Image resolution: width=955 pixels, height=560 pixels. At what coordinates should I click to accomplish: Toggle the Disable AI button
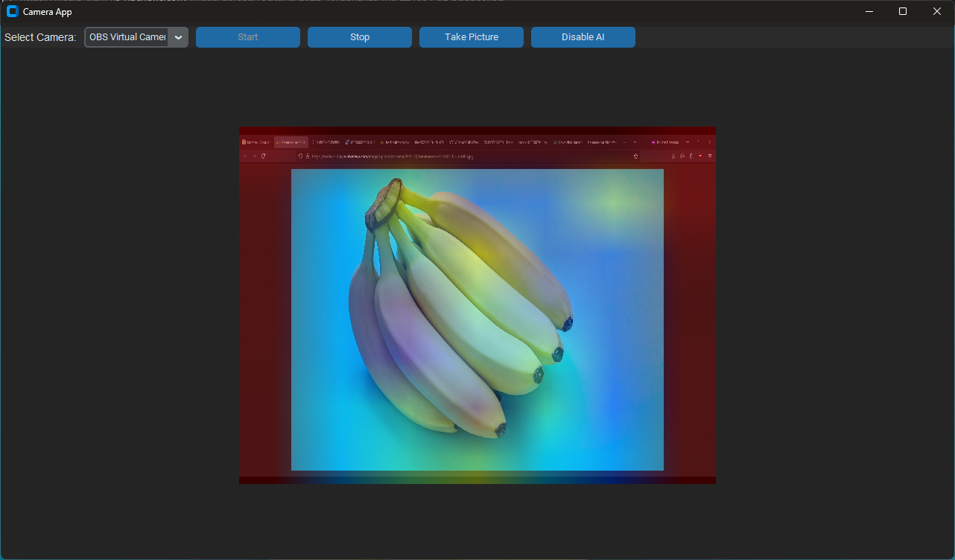pyautogui.click(x=583, y=37)
